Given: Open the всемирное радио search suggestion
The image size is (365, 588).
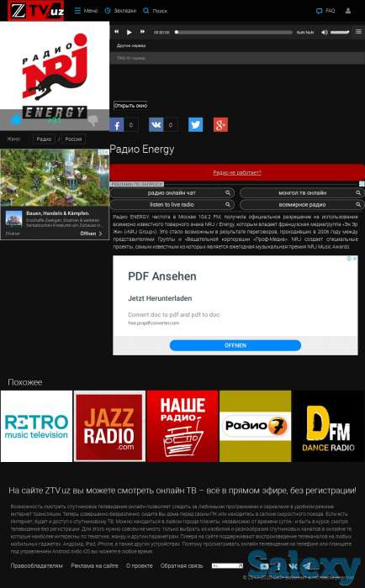Looking at the screenshot, I should [x=302, y=205].
